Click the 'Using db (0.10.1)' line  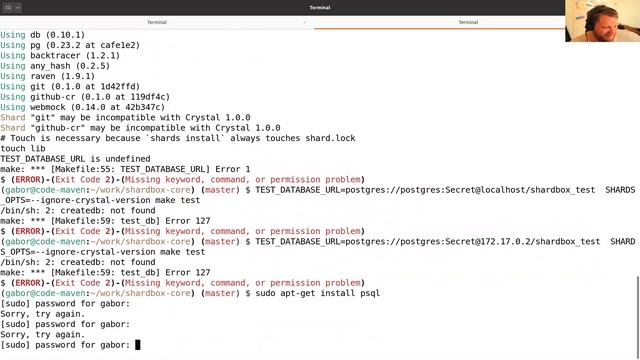[42, 35]
